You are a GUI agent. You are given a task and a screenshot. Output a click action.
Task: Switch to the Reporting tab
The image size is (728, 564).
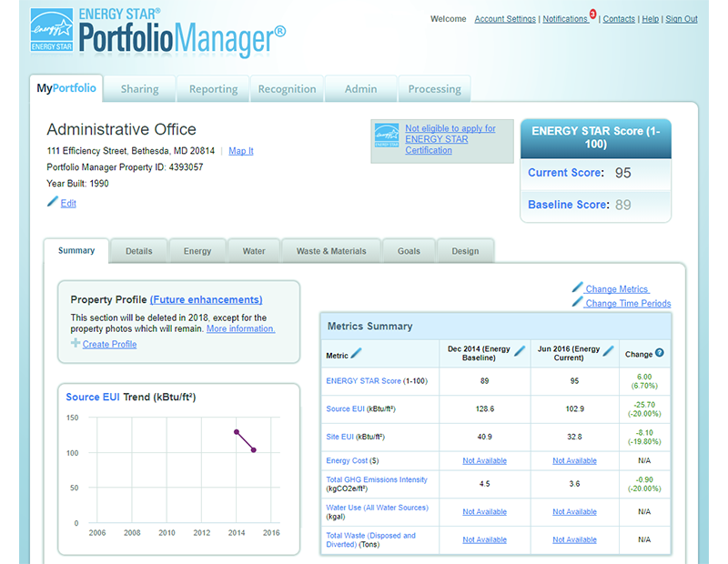pyautogui.click(x=213, y=88)
